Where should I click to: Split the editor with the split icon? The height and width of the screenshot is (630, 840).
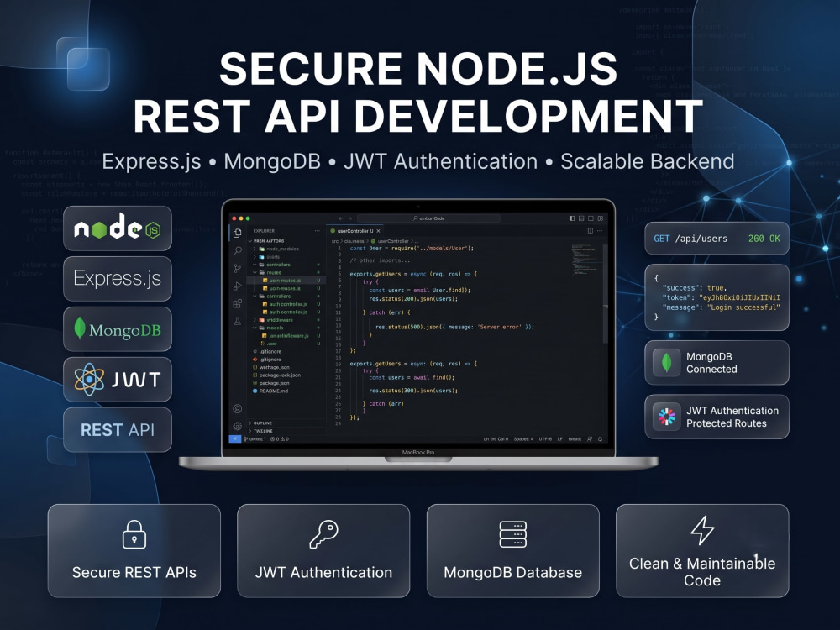click(x=591, y=231)
